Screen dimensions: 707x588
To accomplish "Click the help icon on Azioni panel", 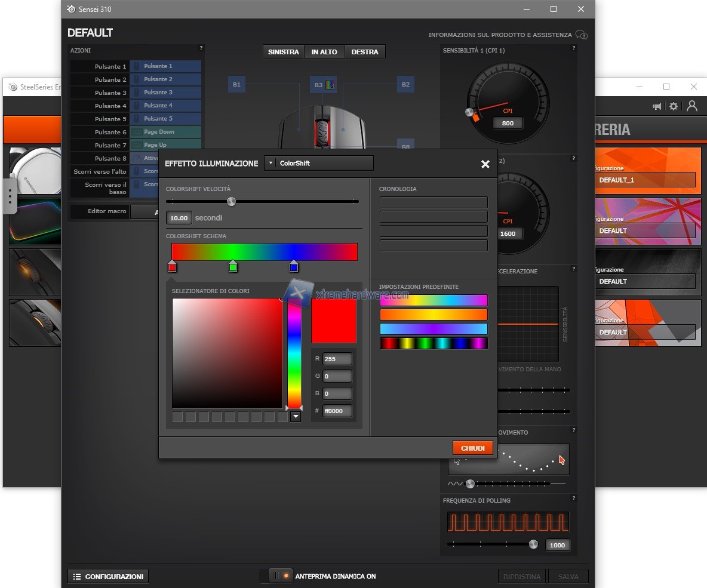I will 201,48.
